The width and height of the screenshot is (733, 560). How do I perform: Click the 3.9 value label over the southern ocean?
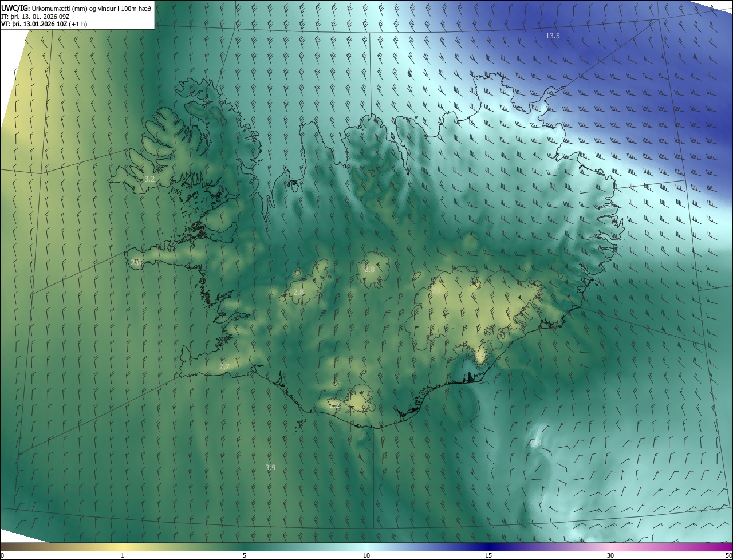pos(270,467)
